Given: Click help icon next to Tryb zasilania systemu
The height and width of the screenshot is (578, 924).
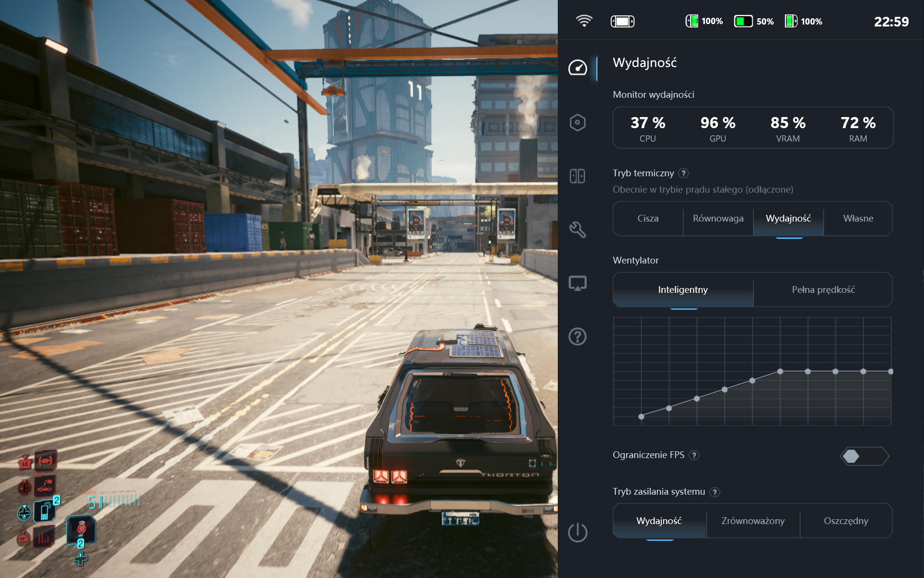Looking at the screenshot, I should [715, 492].
